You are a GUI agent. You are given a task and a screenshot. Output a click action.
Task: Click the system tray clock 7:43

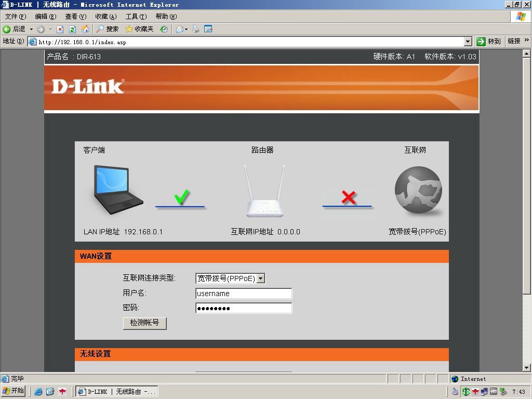(x=519, y=392)
